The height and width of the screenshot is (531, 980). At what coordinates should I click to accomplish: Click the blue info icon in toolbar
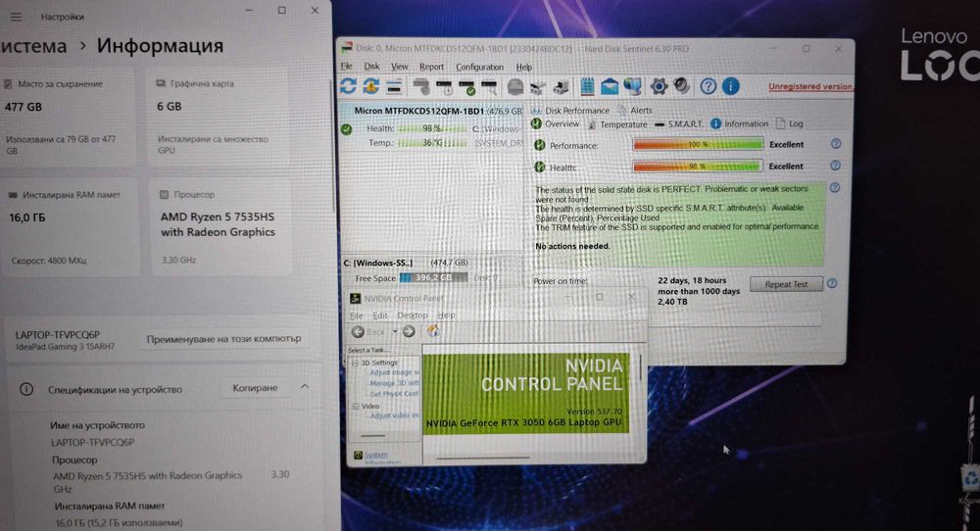pos(730,86)
